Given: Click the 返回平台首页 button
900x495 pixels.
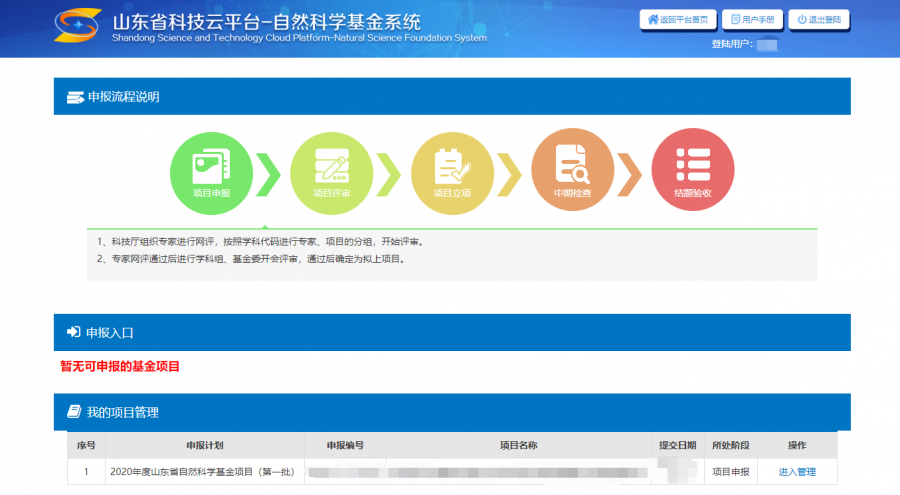Looking at the screenshot, I should 680,20.
